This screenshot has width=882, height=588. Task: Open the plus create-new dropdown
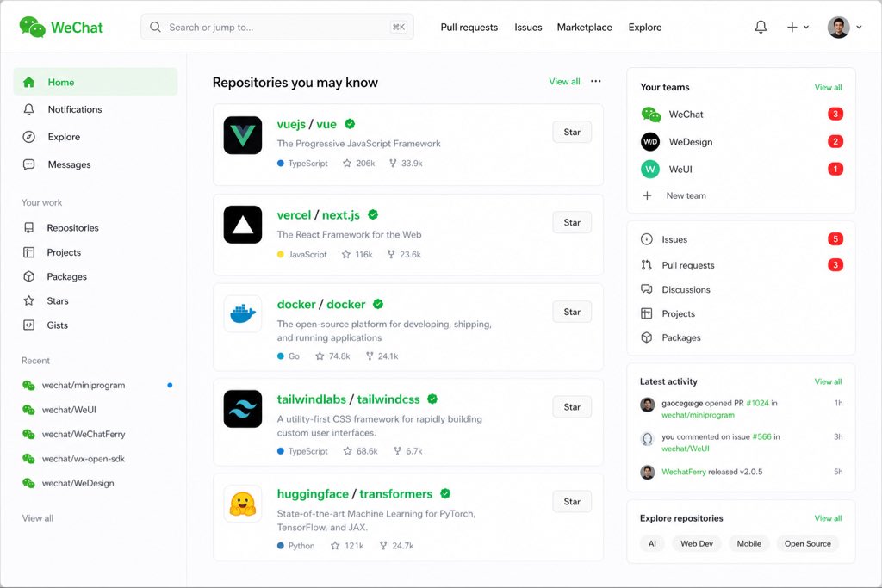pos(798,27)
